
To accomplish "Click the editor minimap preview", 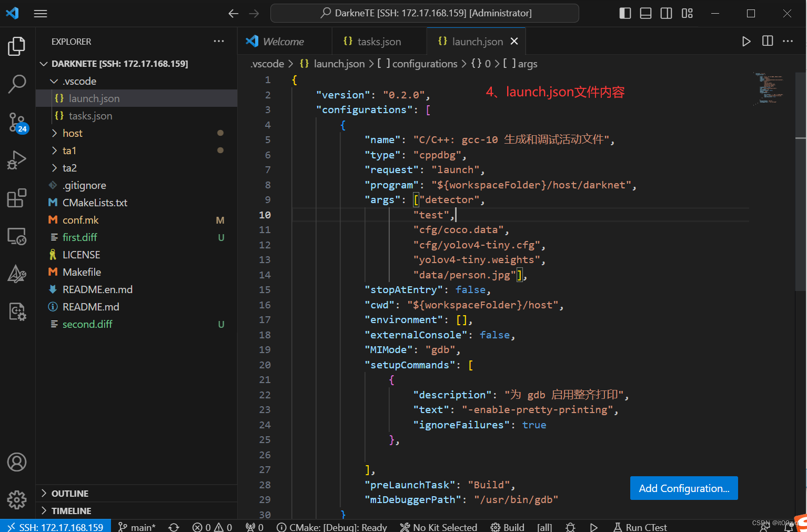I will tap(771, 88).
